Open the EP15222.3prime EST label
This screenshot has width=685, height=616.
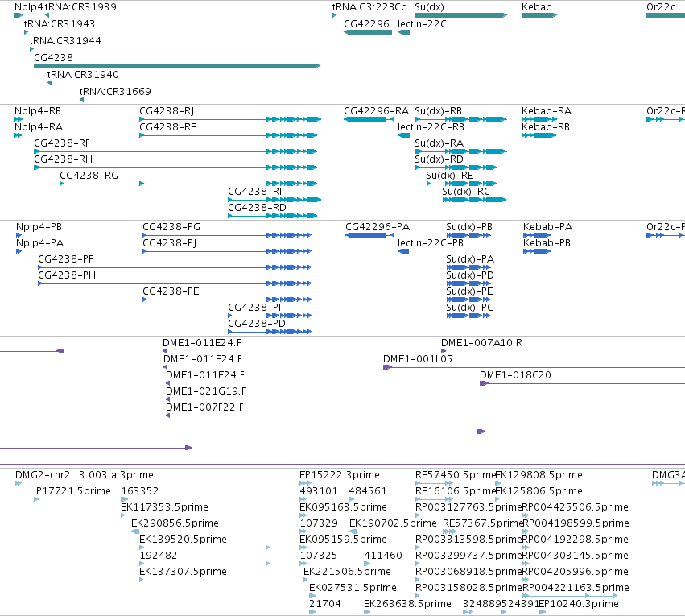tap(340, 475)
